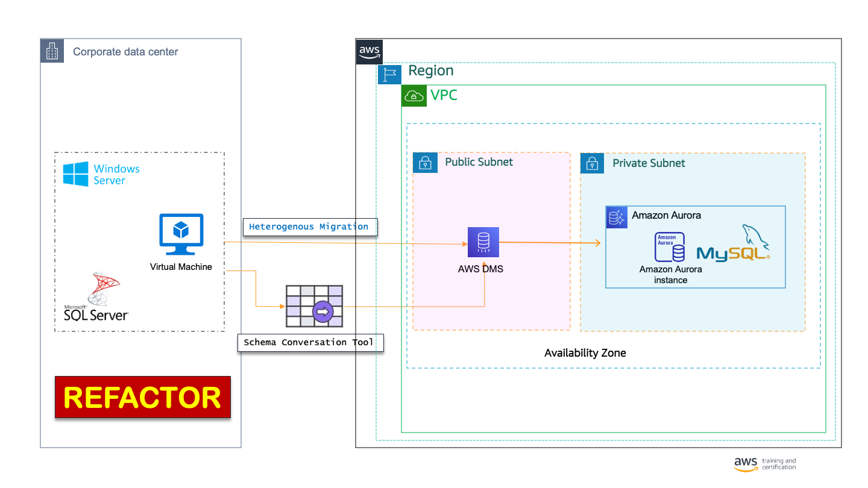Select the Region flag icon
Viewport: 868px width, 488px height.
click(389, 74)
